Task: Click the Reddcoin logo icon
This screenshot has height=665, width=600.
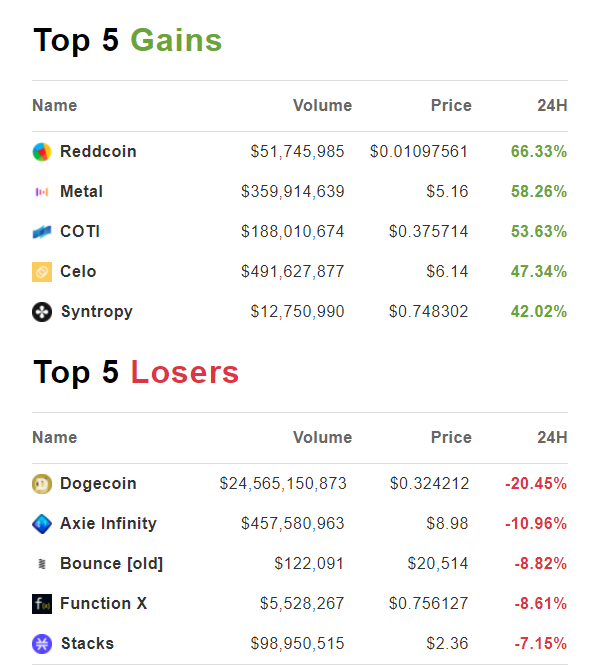Action: 42,152
